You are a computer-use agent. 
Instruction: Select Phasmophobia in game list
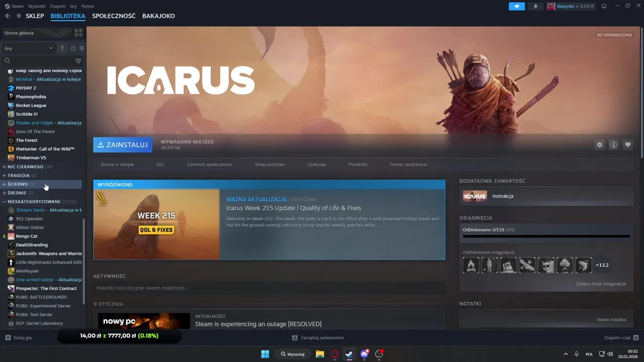click(31, 97)
